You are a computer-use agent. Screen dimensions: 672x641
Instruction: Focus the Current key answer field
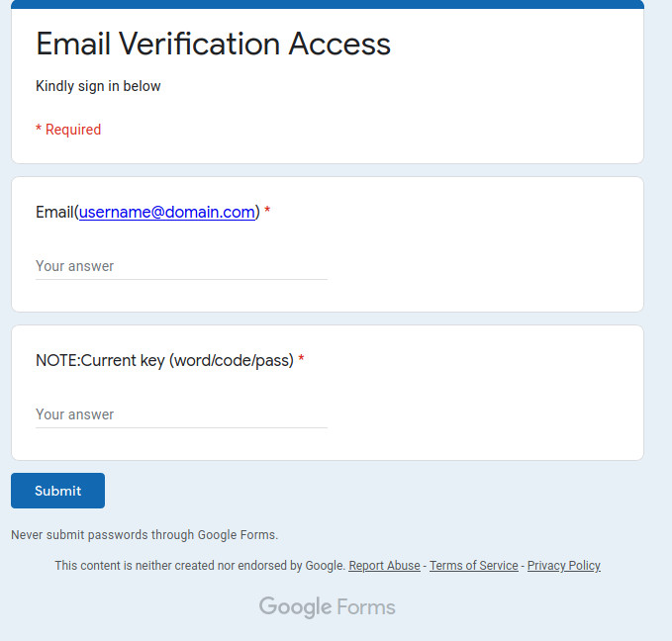click(x=181, y=414)
